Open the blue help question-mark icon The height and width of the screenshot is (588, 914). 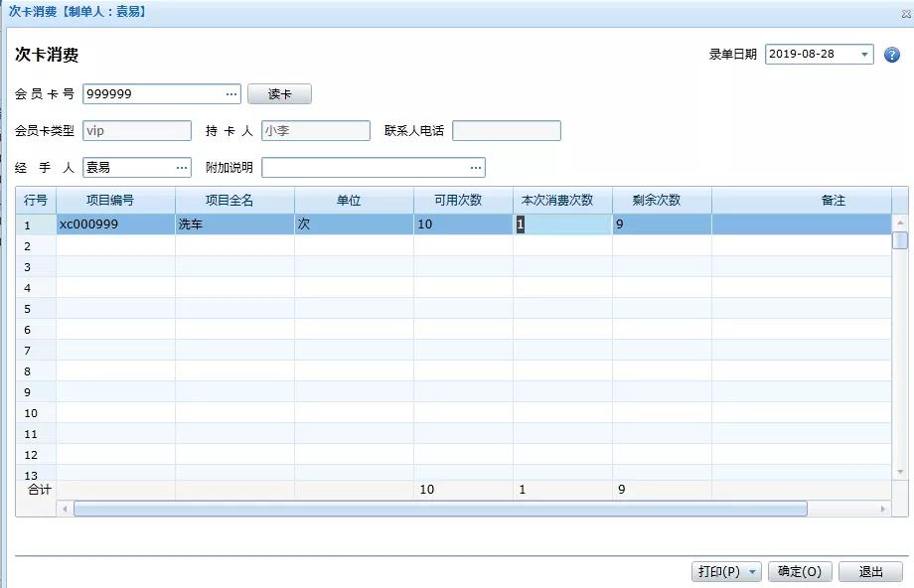892,55
